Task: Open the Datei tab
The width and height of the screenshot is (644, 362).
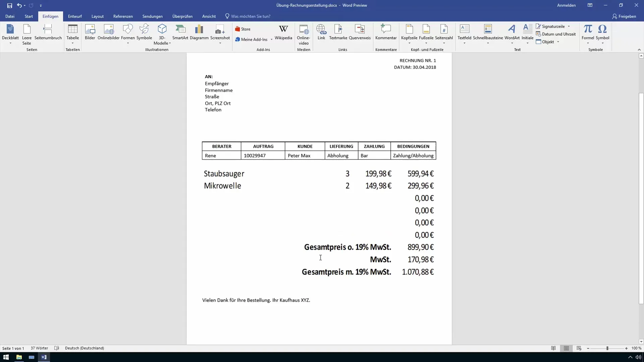Action: click(10, 16)
